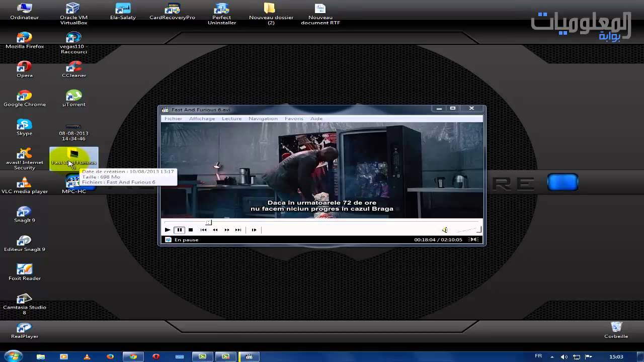This screenshot has width=644, height=362.
Task: Click the video frame in the player
Action: coord(321,170)
